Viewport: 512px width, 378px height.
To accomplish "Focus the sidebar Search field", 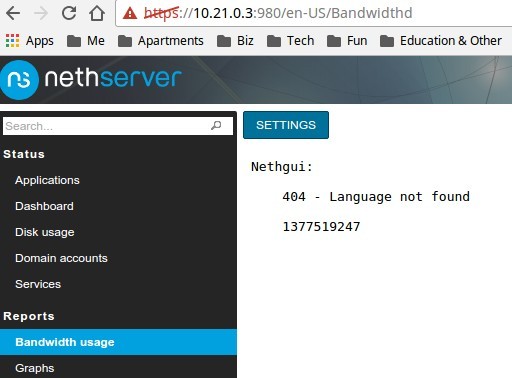I will tap(118, 126).
